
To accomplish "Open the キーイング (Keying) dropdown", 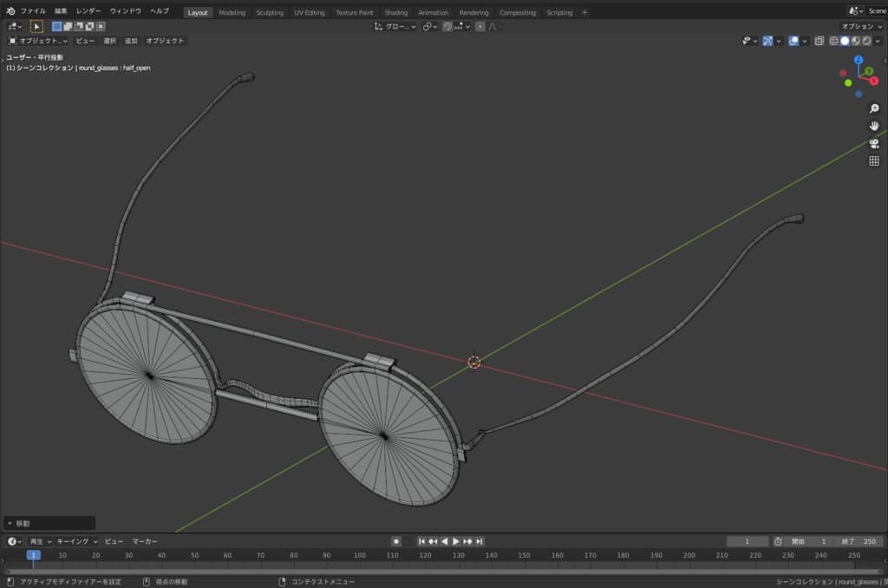I will (x=77, y=541).
